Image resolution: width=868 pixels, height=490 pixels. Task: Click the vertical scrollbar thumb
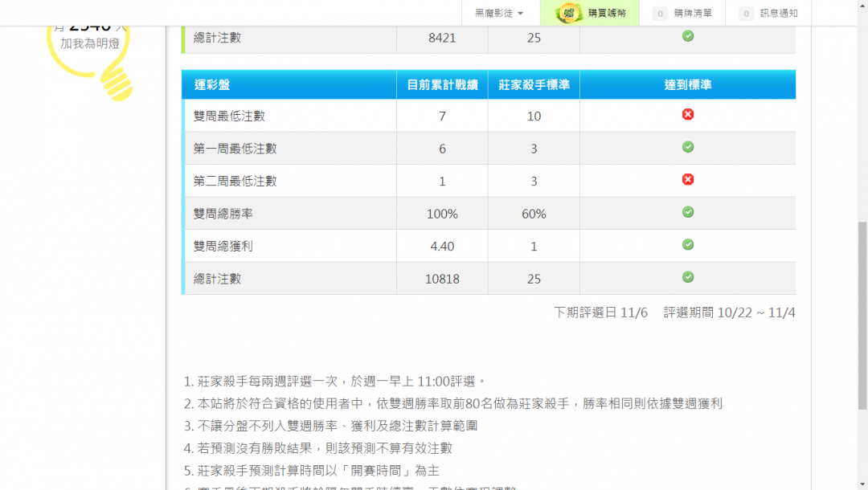pos(862,316)
